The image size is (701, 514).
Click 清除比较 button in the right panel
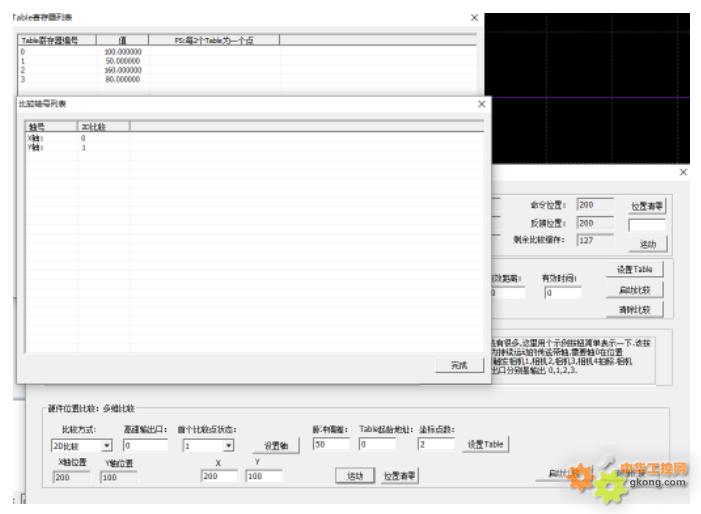tap(634, 309)
